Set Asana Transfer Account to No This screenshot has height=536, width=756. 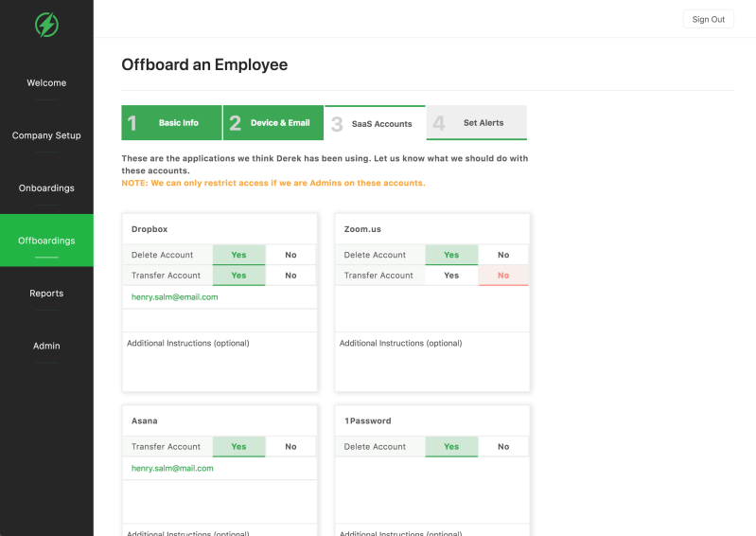click(290, 447)
